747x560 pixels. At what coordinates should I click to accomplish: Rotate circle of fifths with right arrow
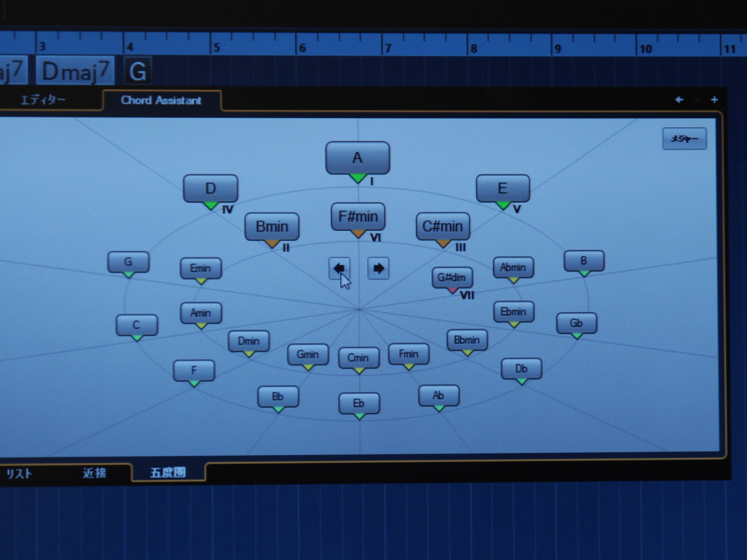378,268
